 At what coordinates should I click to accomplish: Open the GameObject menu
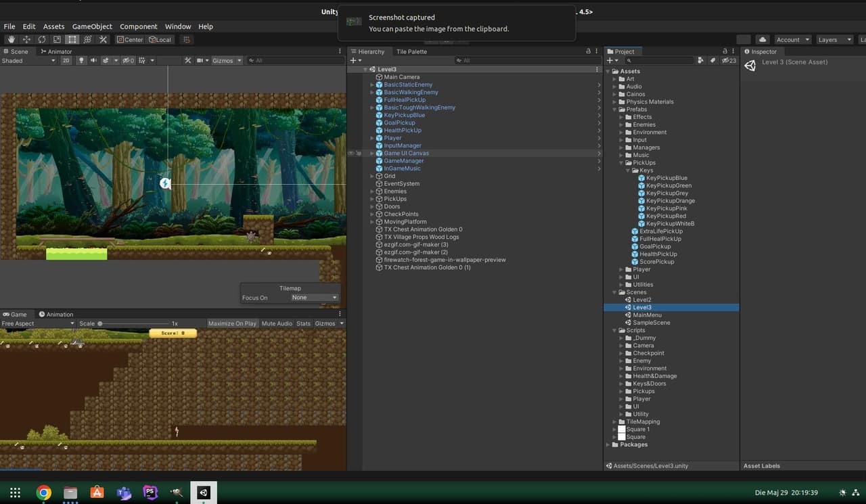tap(92, 26)
